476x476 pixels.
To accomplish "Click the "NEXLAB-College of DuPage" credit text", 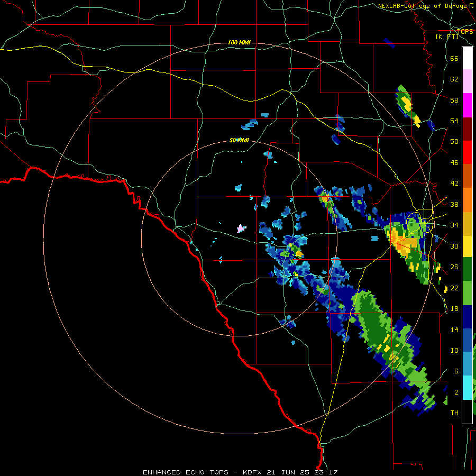I will click(x=423, y=6).
